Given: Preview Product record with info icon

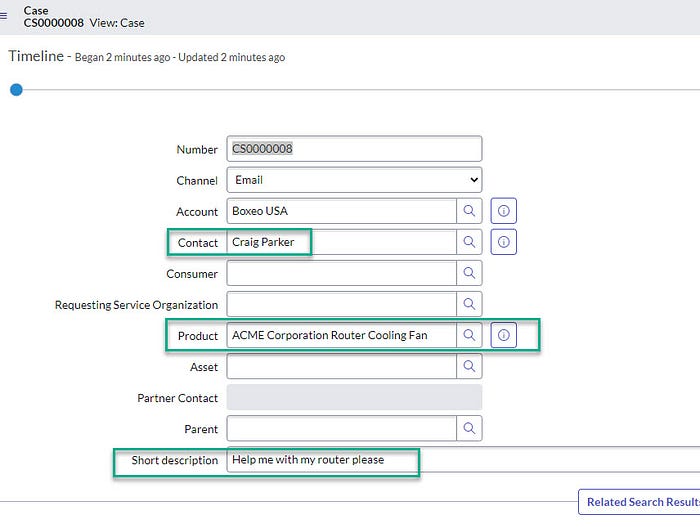Looking at the screenshot, I should click(504, 335).
